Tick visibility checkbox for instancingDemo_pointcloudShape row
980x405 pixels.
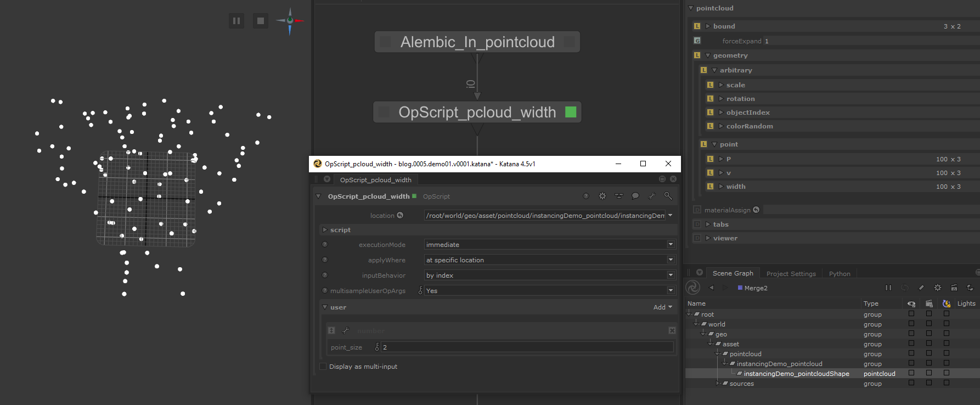tap(911, 373)
